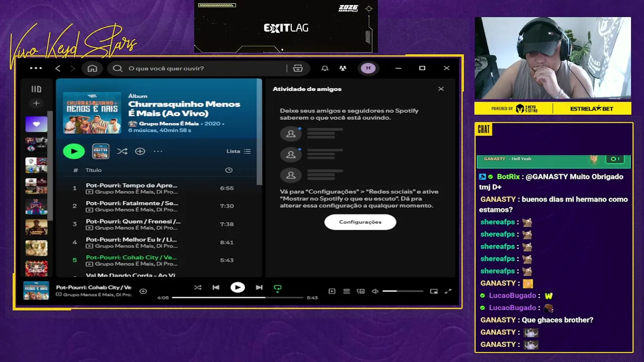This screenshot has width=644, height=362.
Task: Click the tracklist vertical scrollbar
Action: [260, 132]
